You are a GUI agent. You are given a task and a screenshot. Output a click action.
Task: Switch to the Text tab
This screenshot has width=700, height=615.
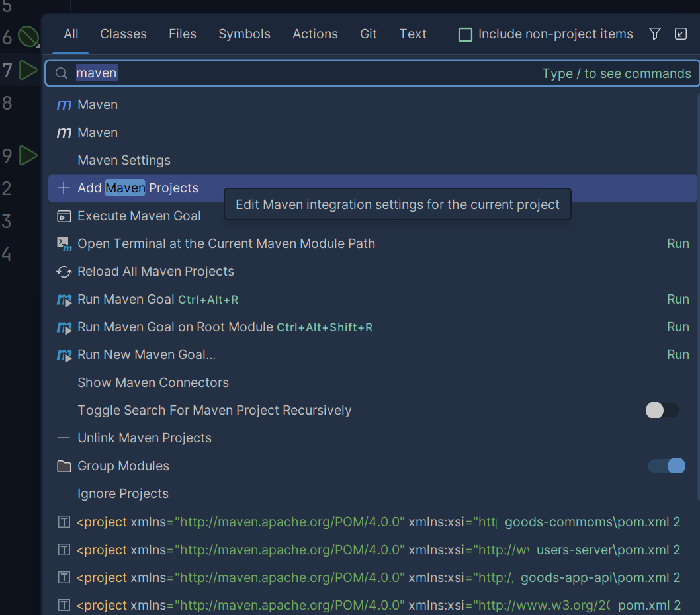412,34
